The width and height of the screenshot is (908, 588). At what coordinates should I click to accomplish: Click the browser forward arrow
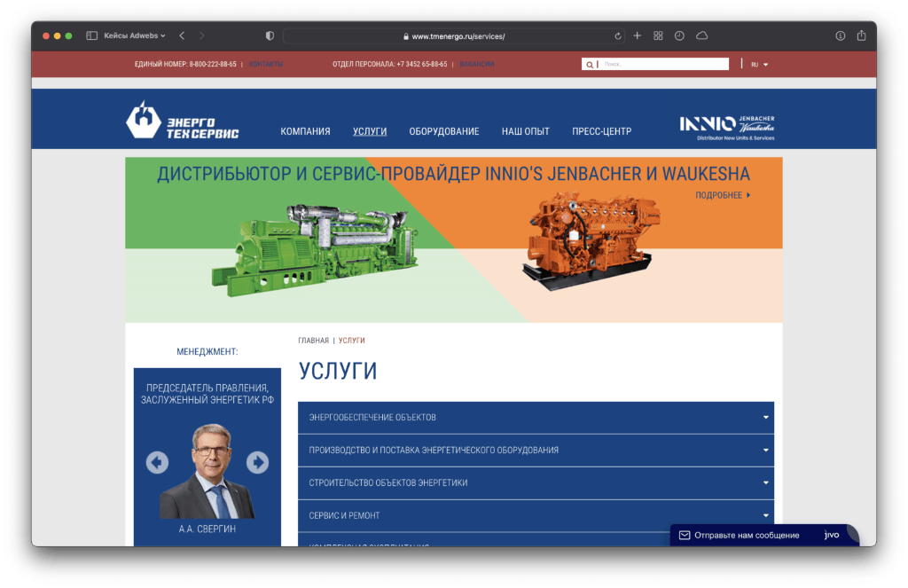pos(201,35)
